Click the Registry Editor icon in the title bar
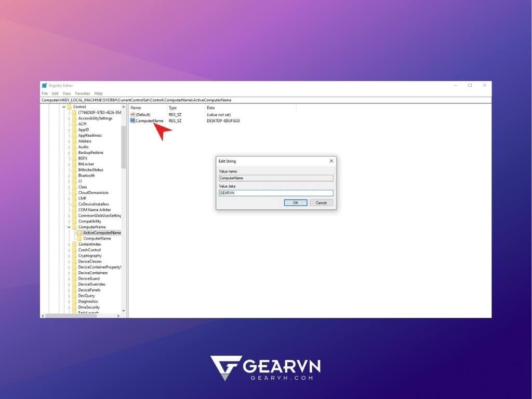532x399 pixels. [44, 85]
